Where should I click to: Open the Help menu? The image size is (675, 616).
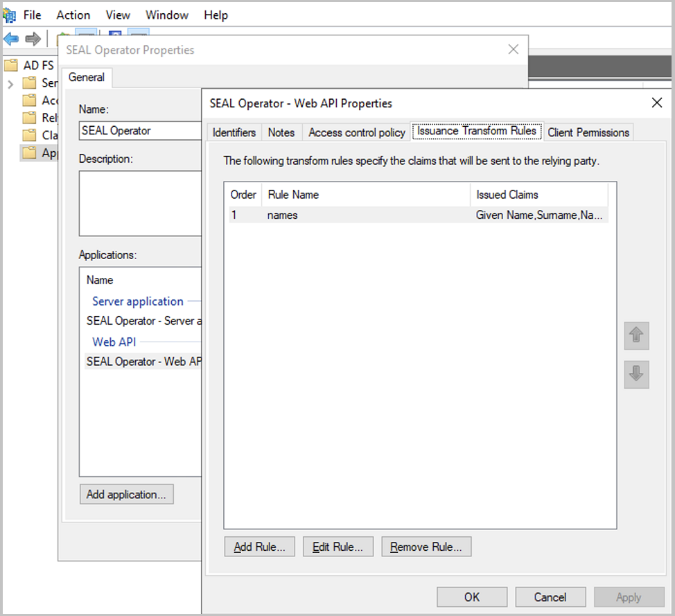[216, 15]
